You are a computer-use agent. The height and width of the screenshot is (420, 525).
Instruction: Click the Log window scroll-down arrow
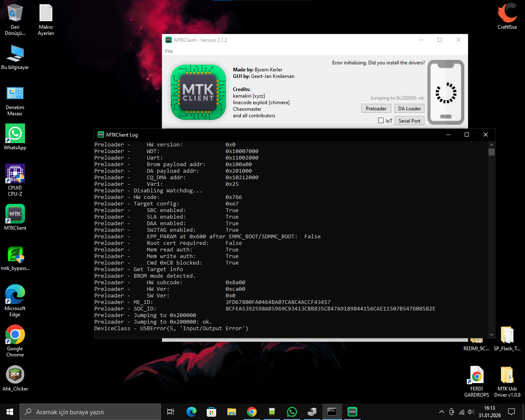(492, 335)
